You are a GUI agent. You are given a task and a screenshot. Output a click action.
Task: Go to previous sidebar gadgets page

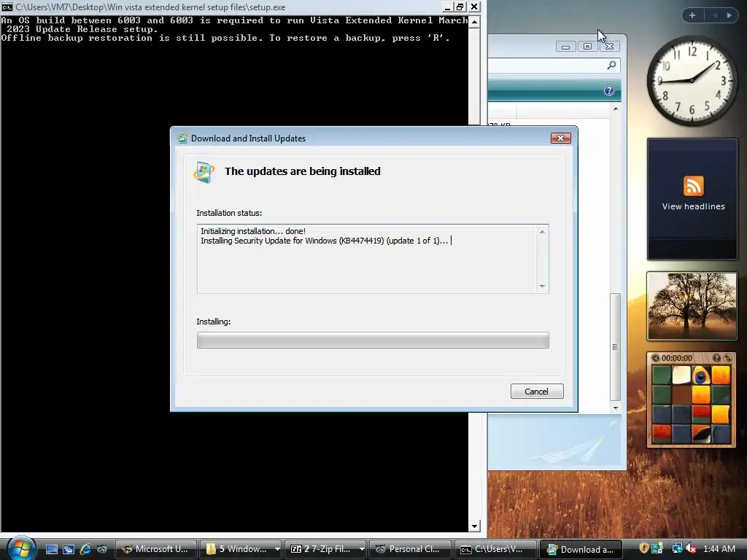pos(715,15)
